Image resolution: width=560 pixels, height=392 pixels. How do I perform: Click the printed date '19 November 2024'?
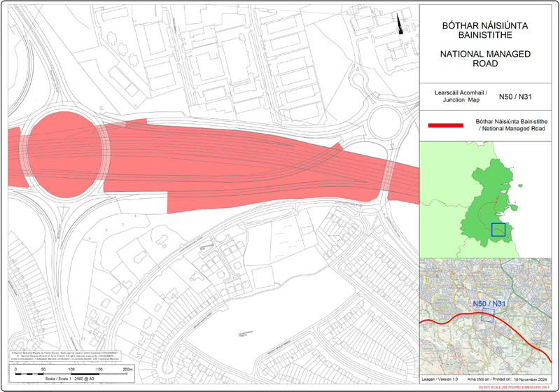pyautogui.click(x=531, y=379)
